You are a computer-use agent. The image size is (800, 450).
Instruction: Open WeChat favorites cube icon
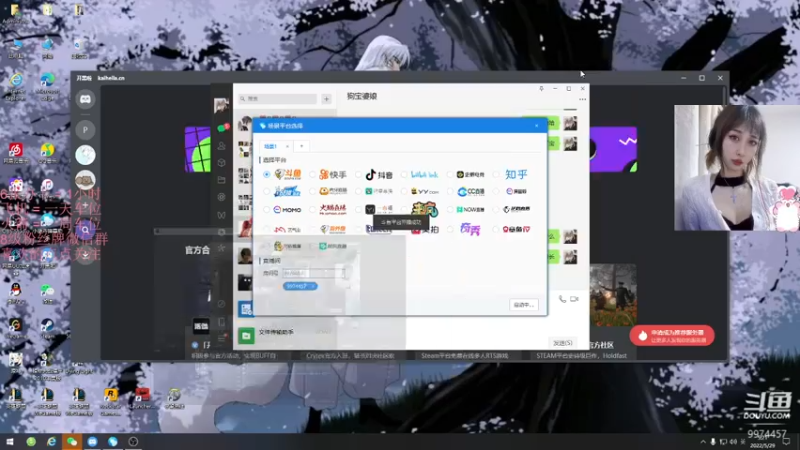(221, 163)
